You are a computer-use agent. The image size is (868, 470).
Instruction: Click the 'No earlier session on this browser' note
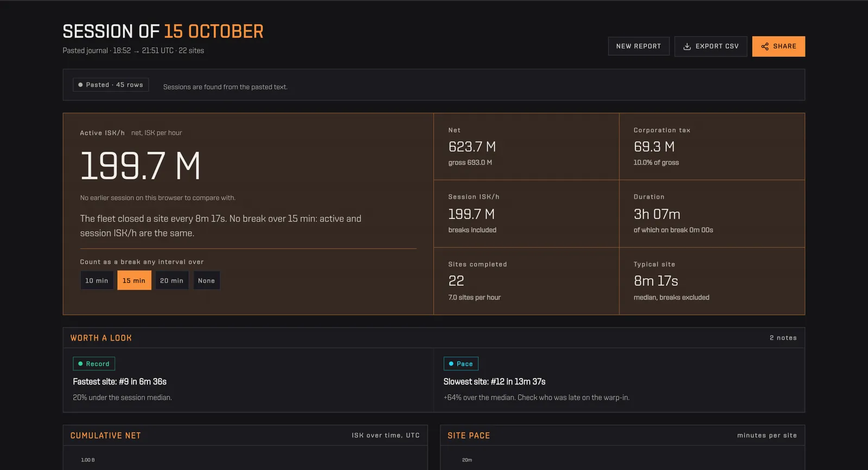coord(158,198)
